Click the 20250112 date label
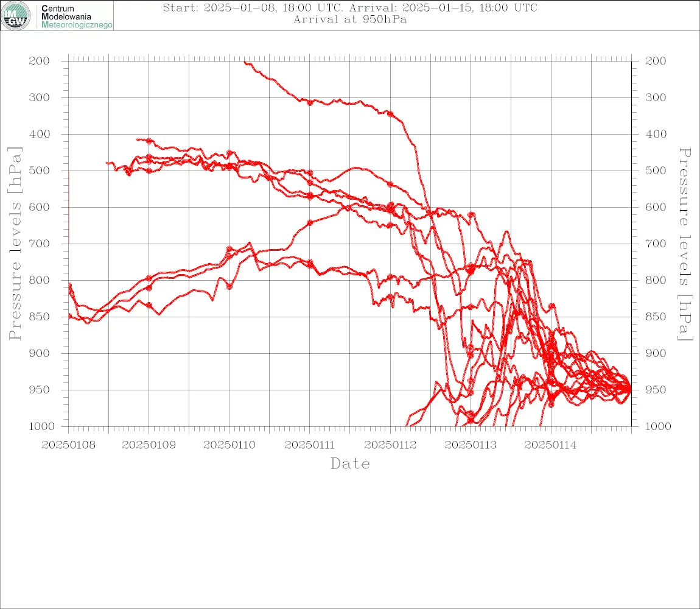The width and height of the screenshot is (700, 609). pyautogui.click(x=390, y=445)
